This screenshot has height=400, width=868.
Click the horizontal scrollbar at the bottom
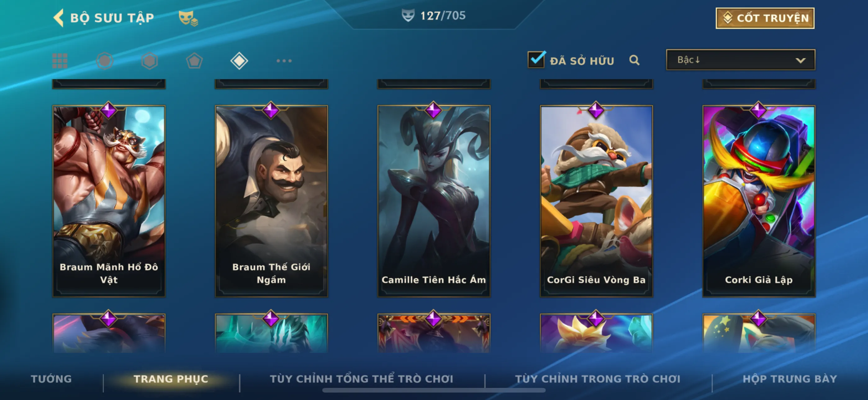(434, 390)
